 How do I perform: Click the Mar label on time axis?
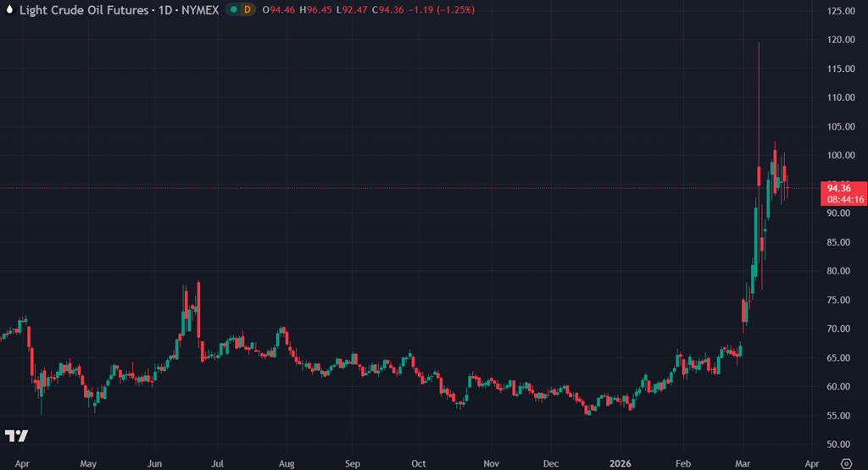[743, 464]
